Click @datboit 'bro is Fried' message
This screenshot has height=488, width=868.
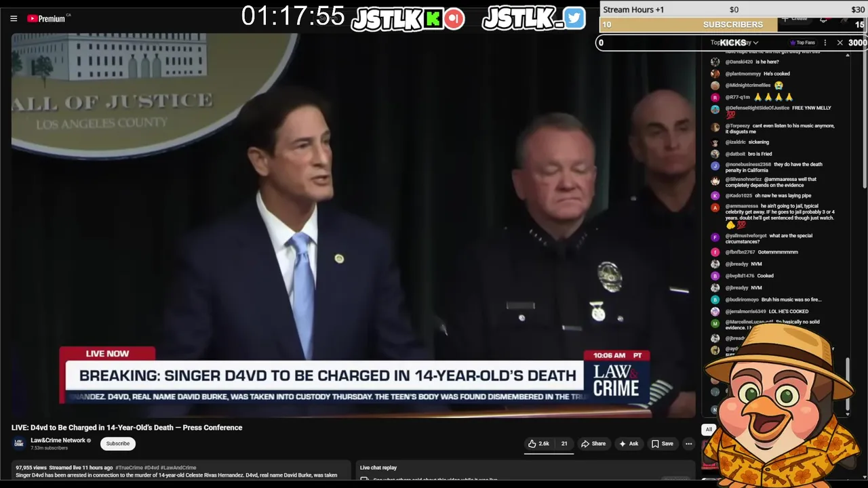[759, 154]
